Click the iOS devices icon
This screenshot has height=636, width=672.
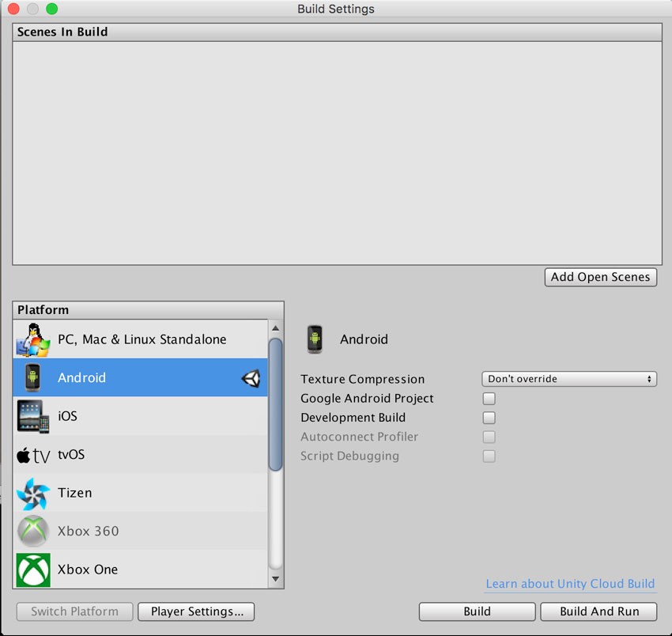tap(33, 416)
